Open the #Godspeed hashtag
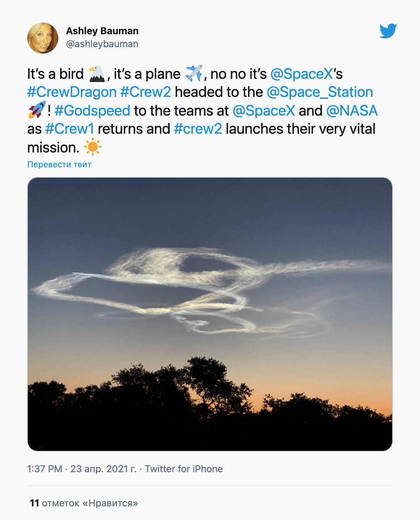 tap(92, 110)
